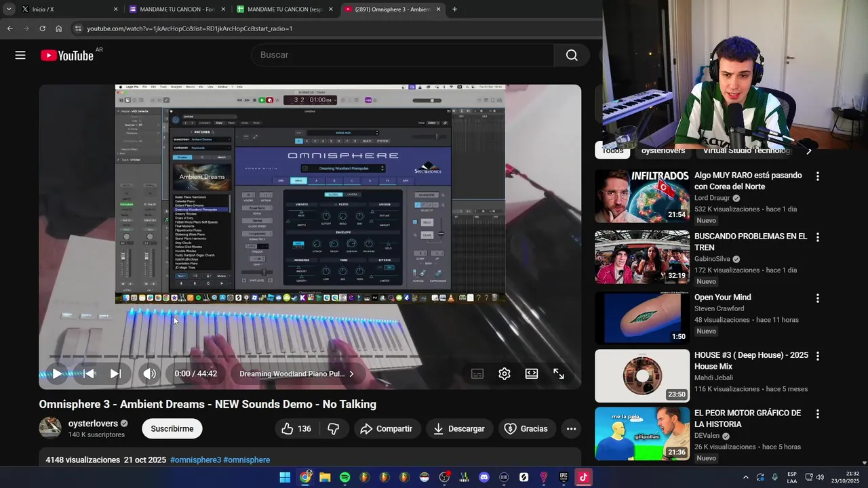Open HOUSE #3 Deep House video title

[751, 361]
